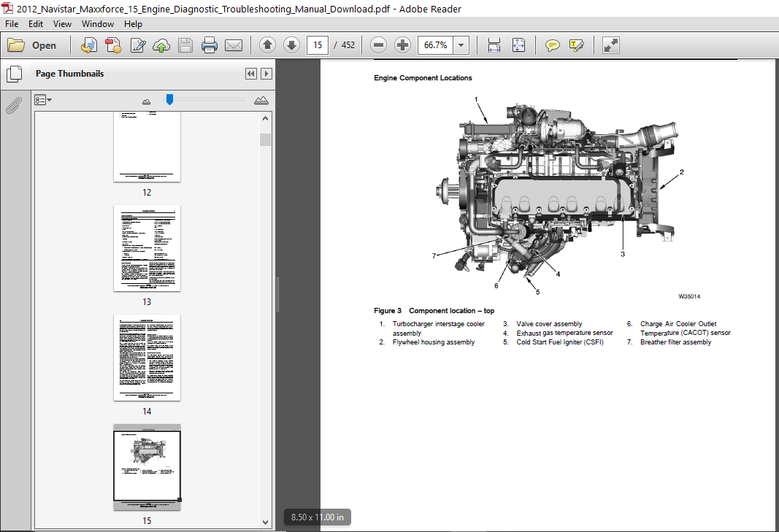Click 'Cold Start Fuel Igniter (CSFI)' text
The image size is (779, 532).
[x=560, y=342]
